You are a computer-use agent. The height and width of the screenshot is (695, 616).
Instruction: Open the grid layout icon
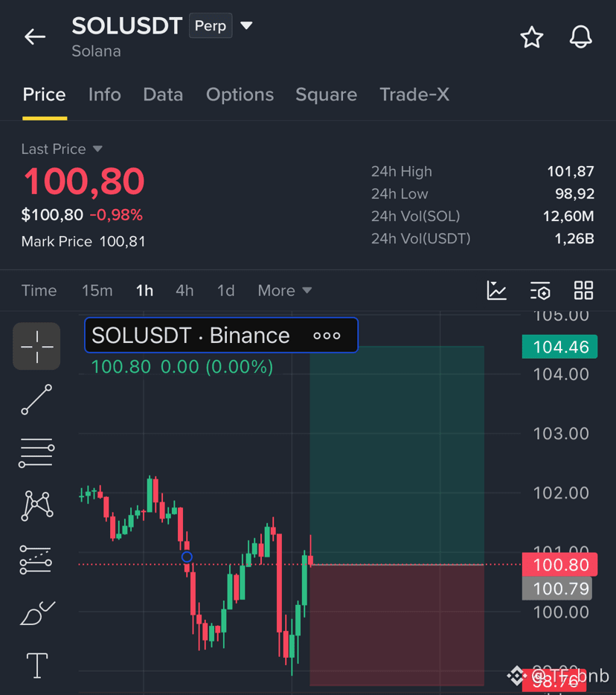click(x=583, y=290)
